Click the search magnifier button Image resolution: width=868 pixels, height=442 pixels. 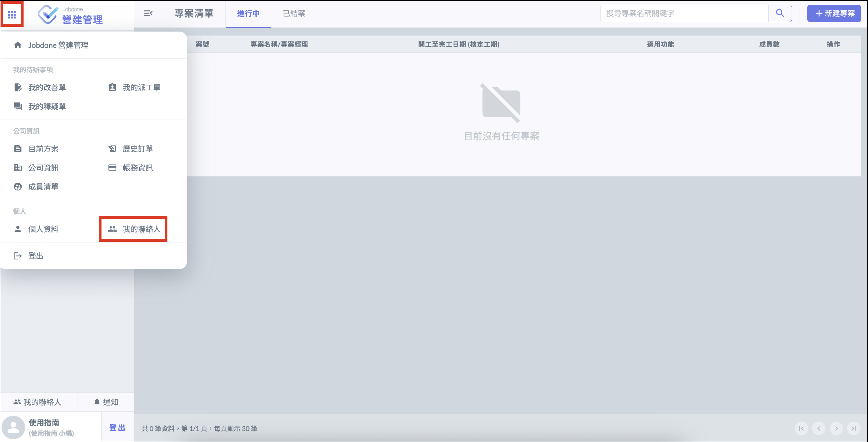(x=780, y=14)
